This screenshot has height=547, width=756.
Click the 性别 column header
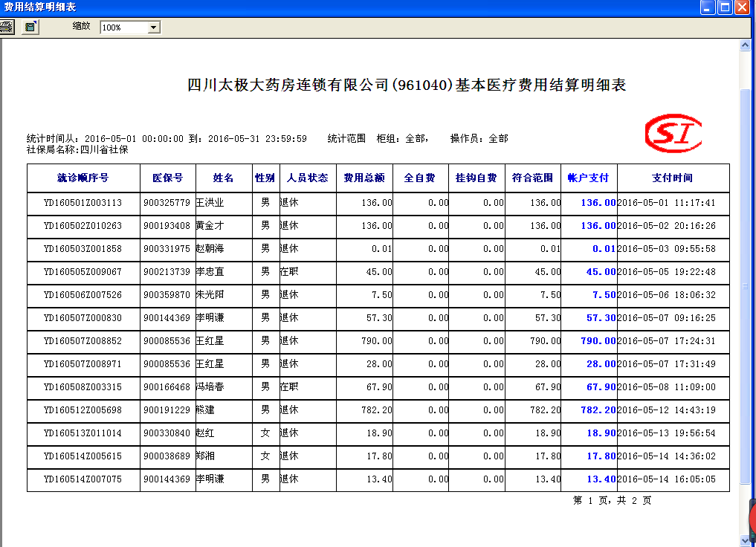click(x=265, y=178)
